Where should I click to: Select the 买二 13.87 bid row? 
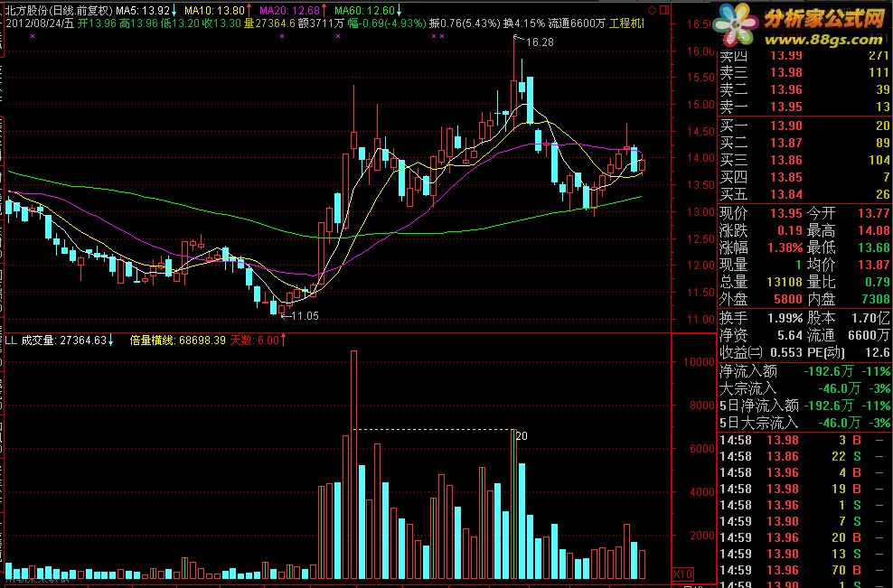[x=804, y=143]
